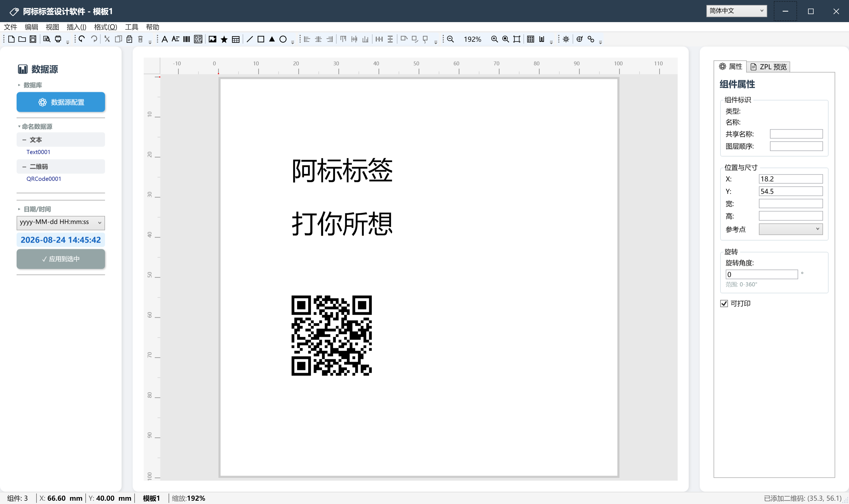Insert a table using grid icon
The image size is (849, 504).
click(236, 40)
